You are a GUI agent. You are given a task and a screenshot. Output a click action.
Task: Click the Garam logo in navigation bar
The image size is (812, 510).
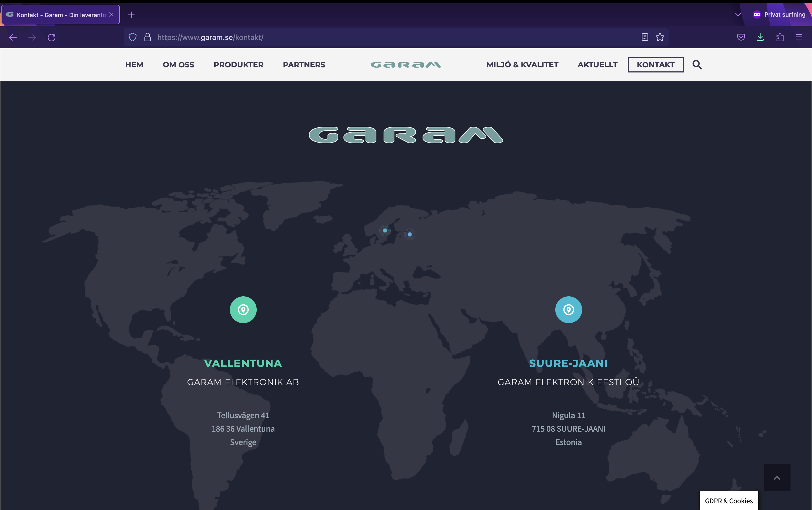click(x=406, y=65)
